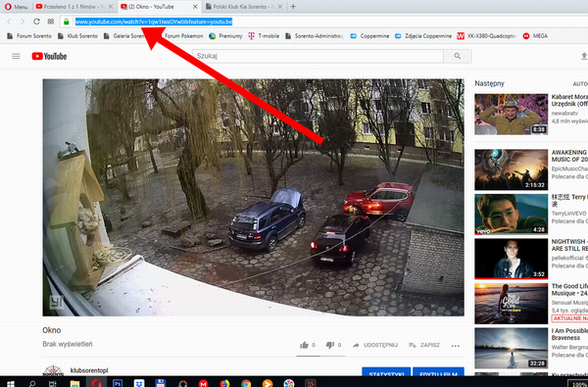
Task: Open klubsorentopl channel name
Action: pos(89,370)
